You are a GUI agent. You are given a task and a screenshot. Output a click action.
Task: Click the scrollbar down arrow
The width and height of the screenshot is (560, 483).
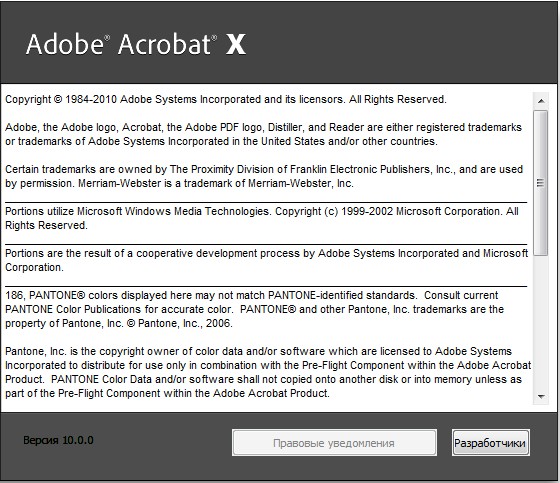[x=541, y=397]
